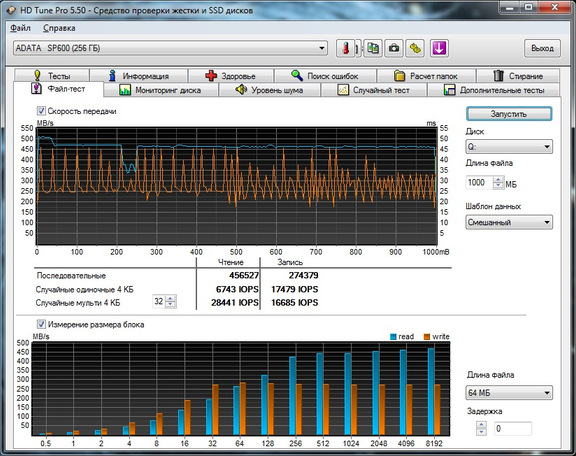576x456 pixels.
Task: Expand the 64 МБ file length dropdown
Action: click(509, 393)
